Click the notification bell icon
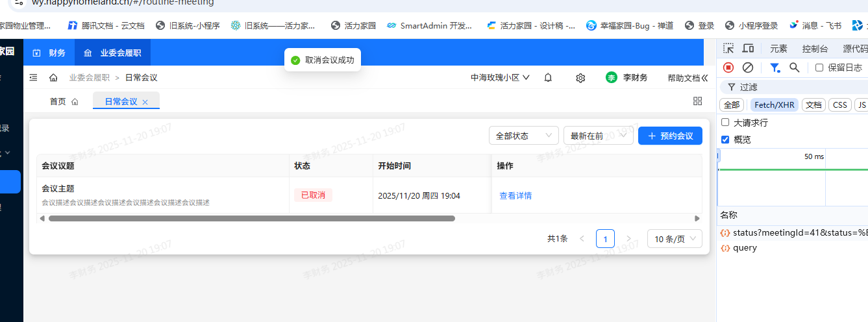The height and width of the screenshot is (322, 868). (x=548, y=78)
